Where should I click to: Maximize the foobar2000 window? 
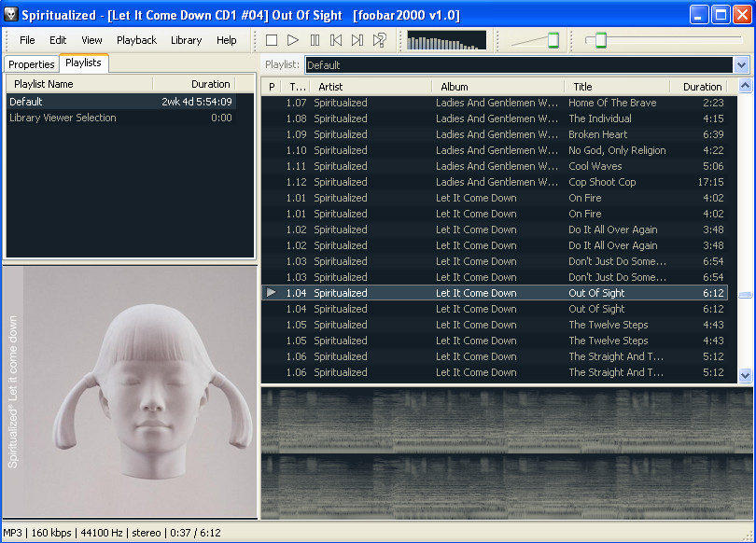(x=721, y=14)
